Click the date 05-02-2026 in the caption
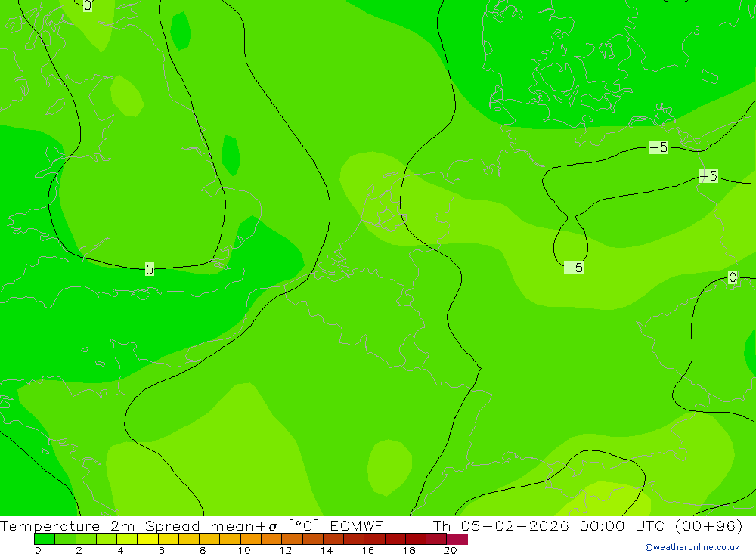The width and height of the screenshot is (756, 554). [514, 525]
